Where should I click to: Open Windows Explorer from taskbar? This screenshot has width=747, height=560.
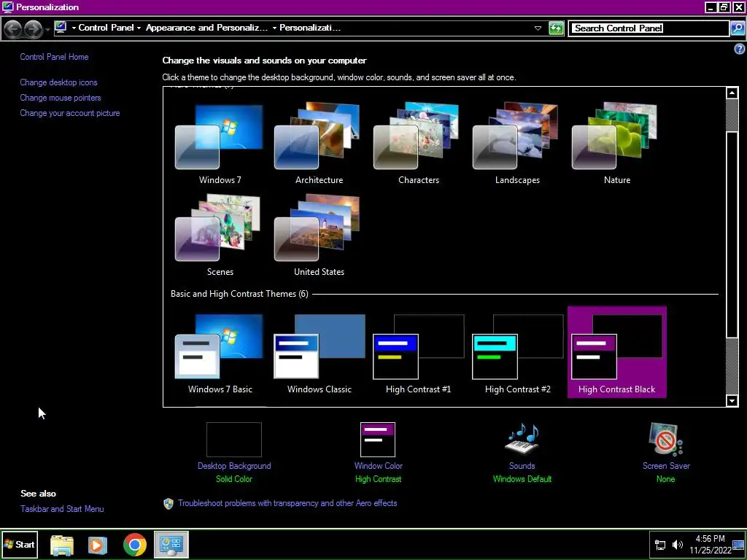62,545
